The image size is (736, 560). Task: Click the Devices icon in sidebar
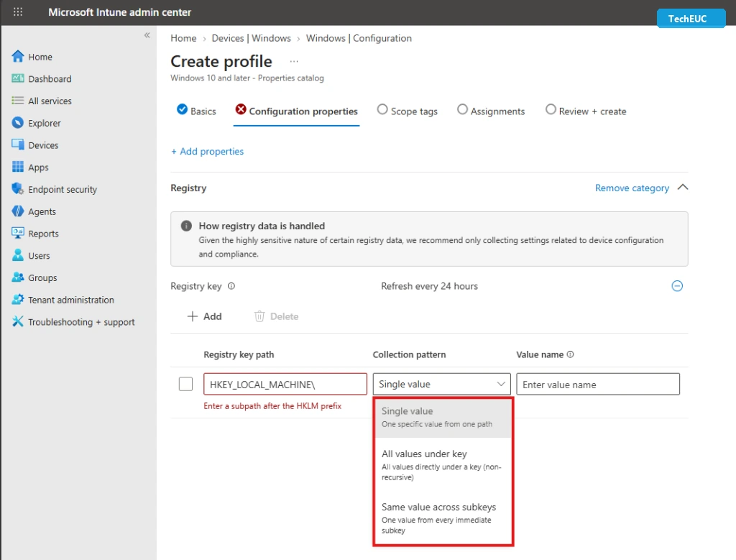(18, 144)
